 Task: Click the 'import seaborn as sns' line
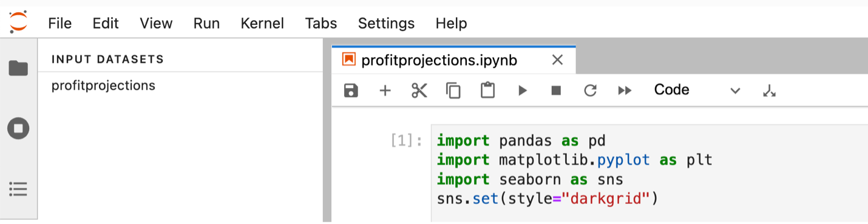pyautogui.click(x=530, y=179)
